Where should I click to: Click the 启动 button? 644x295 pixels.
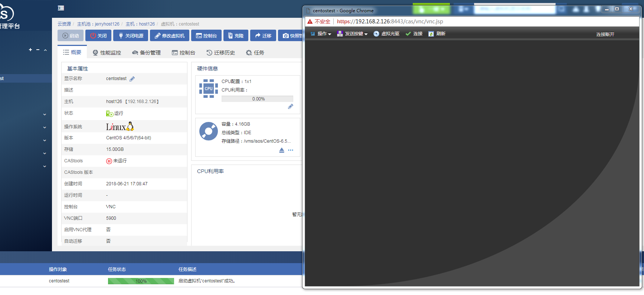[71, 36]
